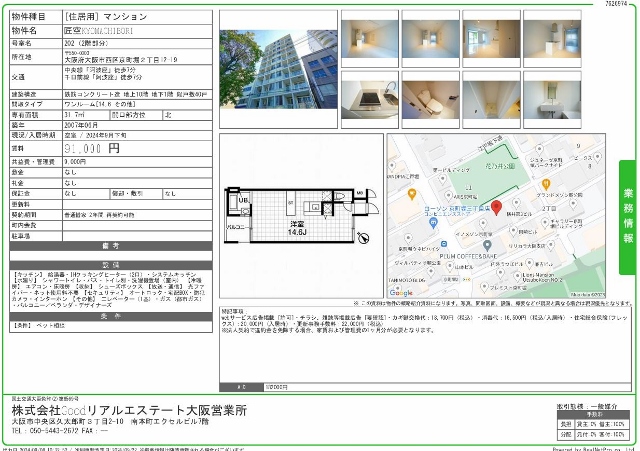Open second room interior photo in top row
Image resolution: width=640 pixels, height=451 pixels.
tap(431, 39)
